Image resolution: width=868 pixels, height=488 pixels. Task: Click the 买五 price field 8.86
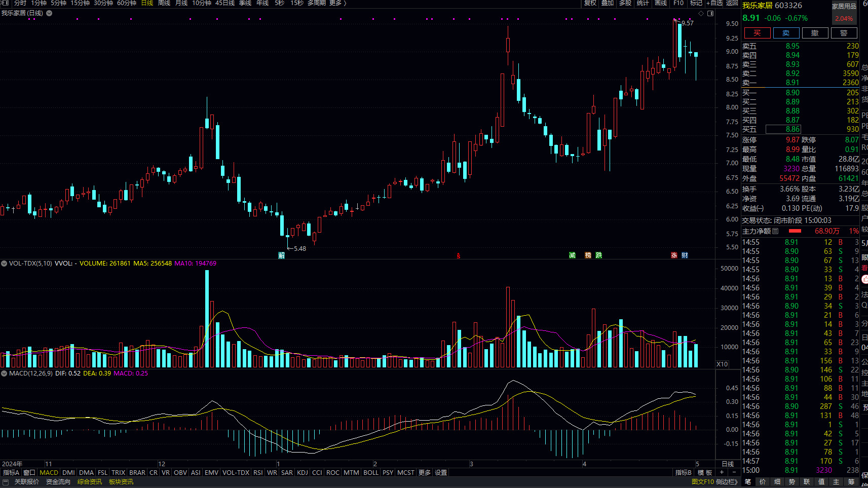pyautogui.click(x=783, y=129)
